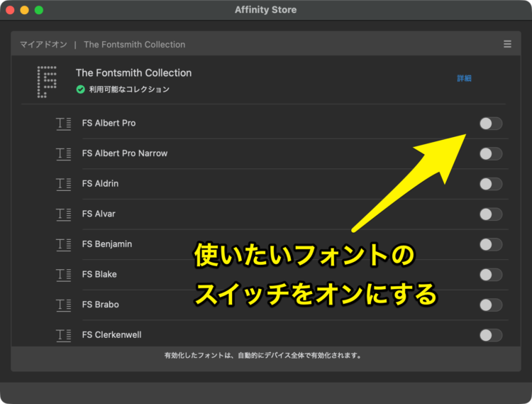Go back to マイアドオン breadcrumb
The height and width of the screenshot is (404, 532).
pos(43,44)
